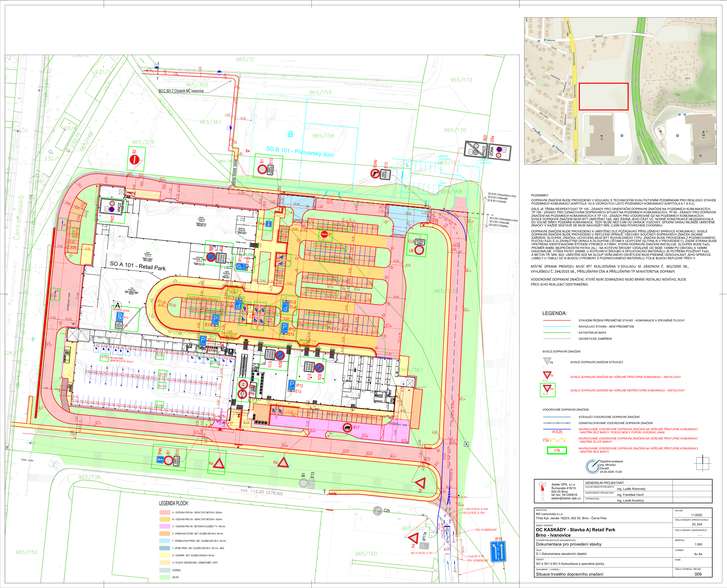727x588 pixels.
Task: Click the SVISLÉ DOPRAVNÍ ZNAČENÍ: subheading
Action: tap(561, 352)
